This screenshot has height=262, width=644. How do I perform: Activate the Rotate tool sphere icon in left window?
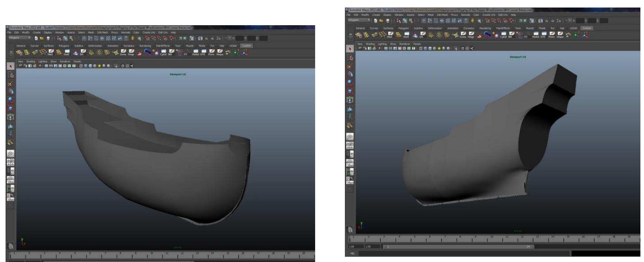(x=10, y=100)
